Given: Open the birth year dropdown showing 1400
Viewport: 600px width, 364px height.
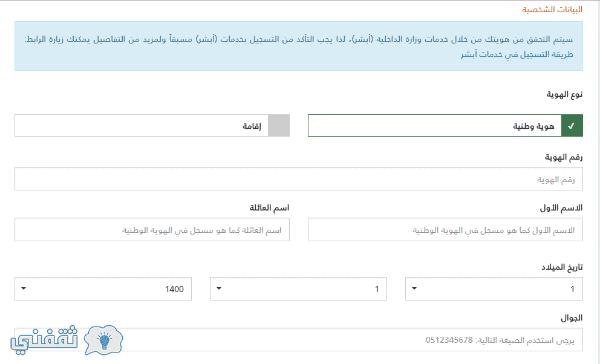Looking at the screenshot, I should [103, 288].
